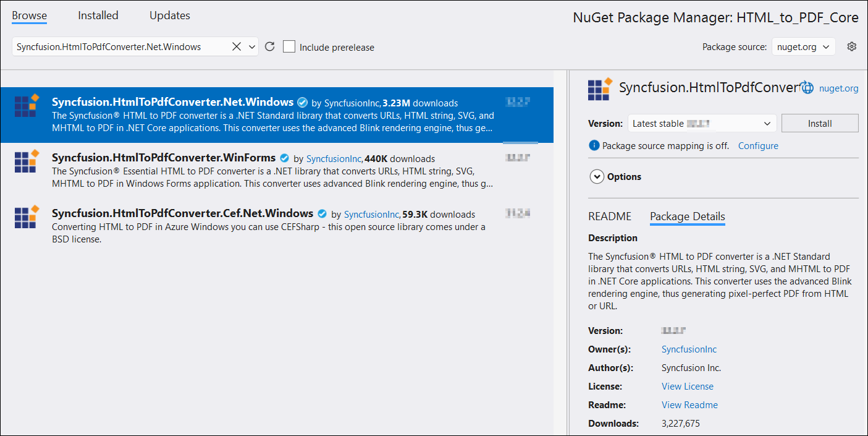The height and width of the screenshot is (436, 868).
Task: Select Syncfusion.HtmlToPdfConverter.WinForms package row
Action: (277, 171)
